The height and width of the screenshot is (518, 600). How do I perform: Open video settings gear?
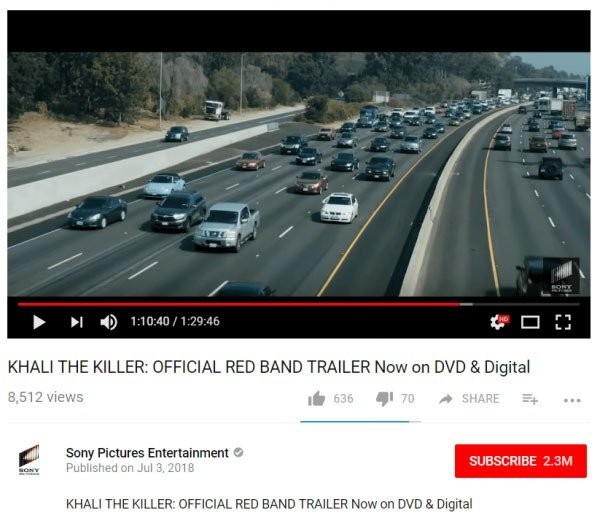pos(499,322)
